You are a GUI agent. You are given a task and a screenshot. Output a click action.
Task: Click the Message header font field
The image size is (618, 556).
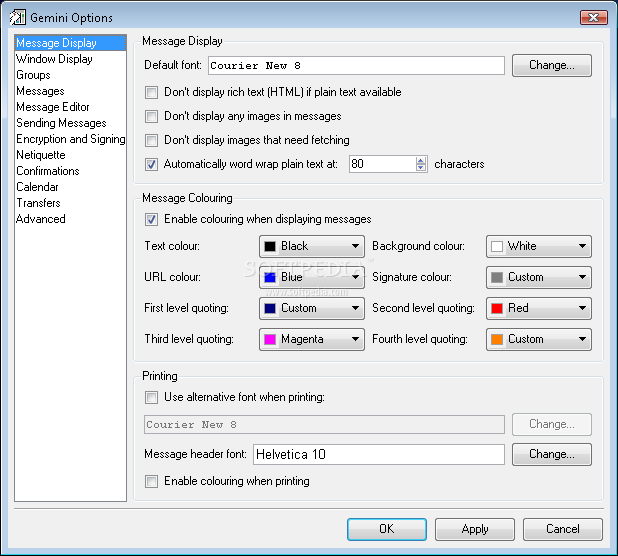(x=379, y=454)
